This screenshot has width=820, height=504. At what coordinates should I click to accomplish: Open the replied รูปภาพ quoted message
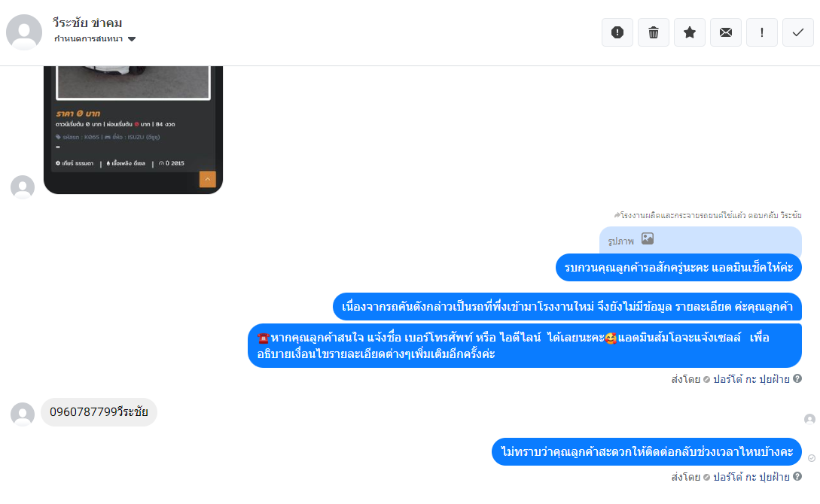[700, 240]
